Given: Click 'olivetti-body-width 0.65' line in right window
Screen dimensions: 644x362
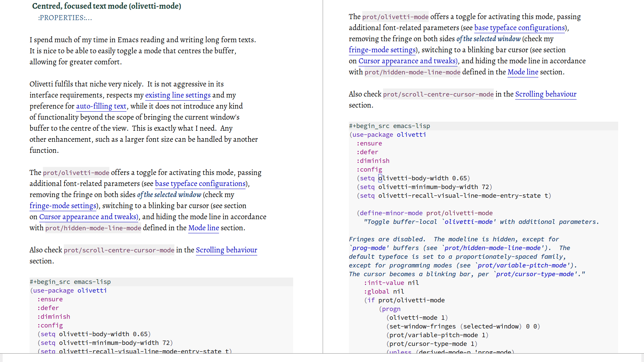Looking at the screenshot, I should [413, 178].
